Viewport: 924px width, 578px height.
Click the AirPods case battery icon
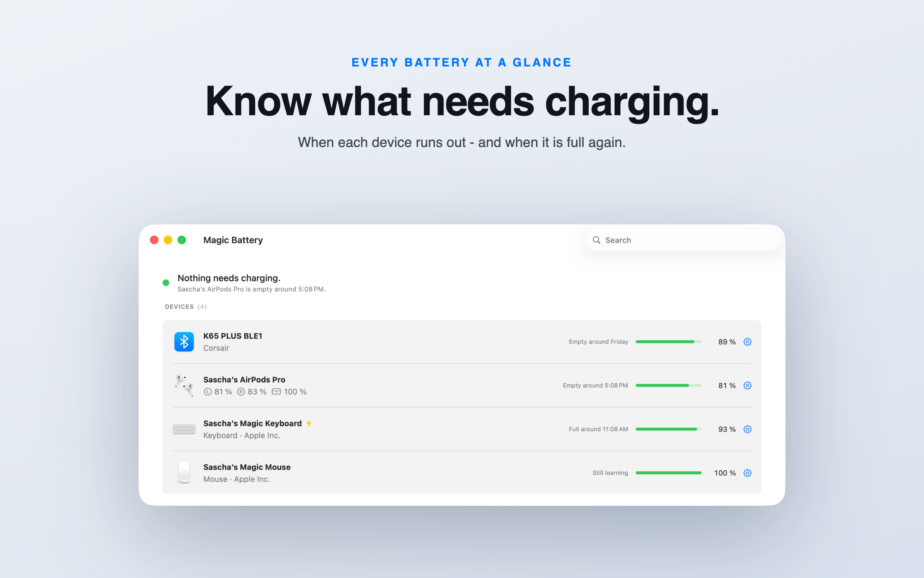pos(276,392)
